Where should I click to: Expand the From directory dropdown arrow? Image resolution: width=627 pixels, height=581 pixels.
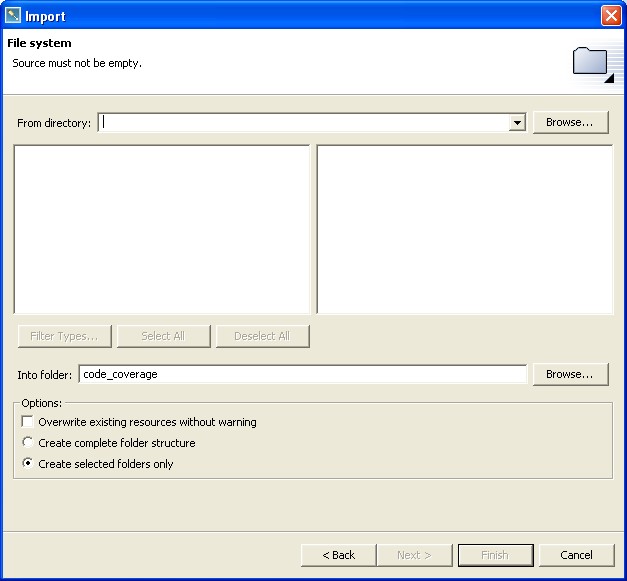click(517, 123)
